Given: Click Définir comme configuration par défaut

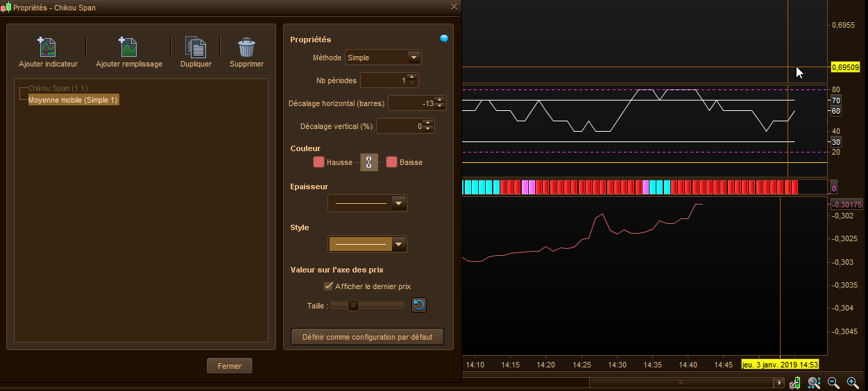Looking at the screenshot, I should (367, 337).
